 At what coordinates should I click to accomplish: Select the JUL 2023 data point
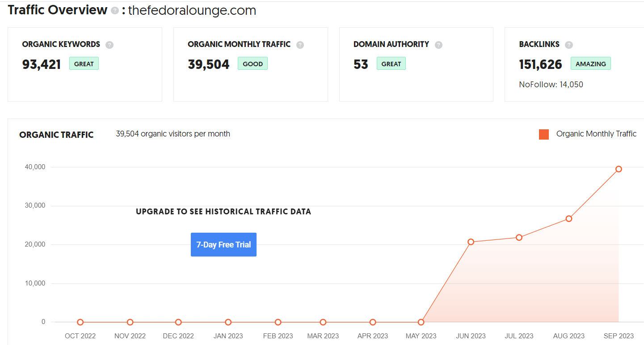click(519, 238)
